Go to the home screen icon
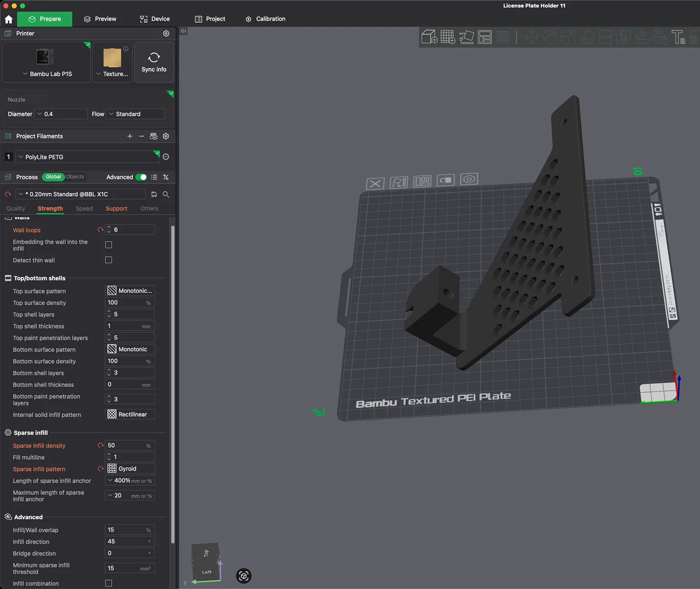This screenshot has height=589, width=700. click(9, 19)
